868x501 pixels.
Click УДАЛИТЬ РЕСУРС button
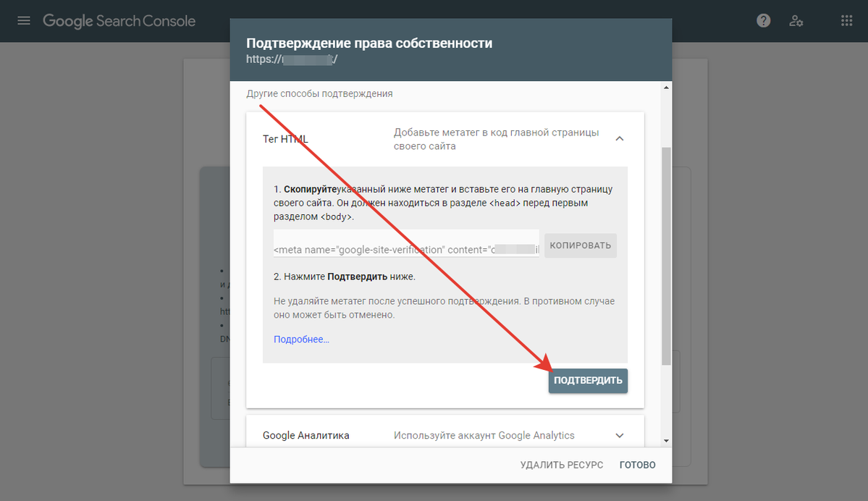tap(561, 465)
